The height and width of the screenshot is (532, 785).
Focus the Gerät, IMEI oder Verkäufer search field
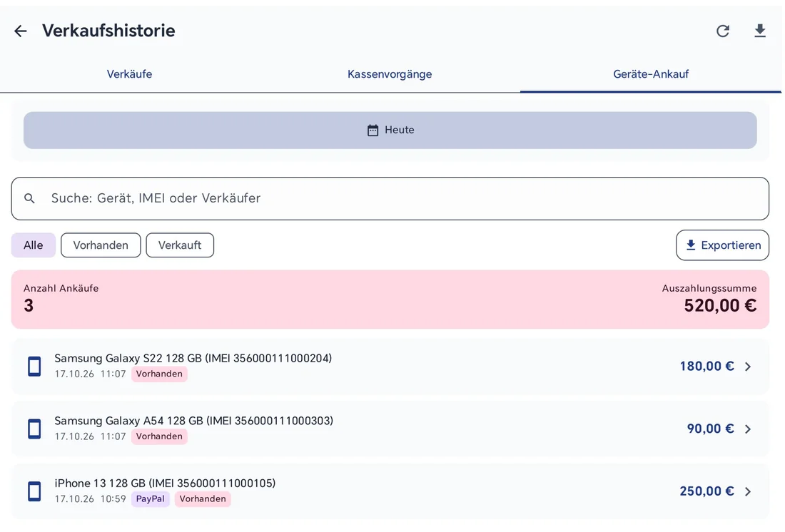click(390, 198)
